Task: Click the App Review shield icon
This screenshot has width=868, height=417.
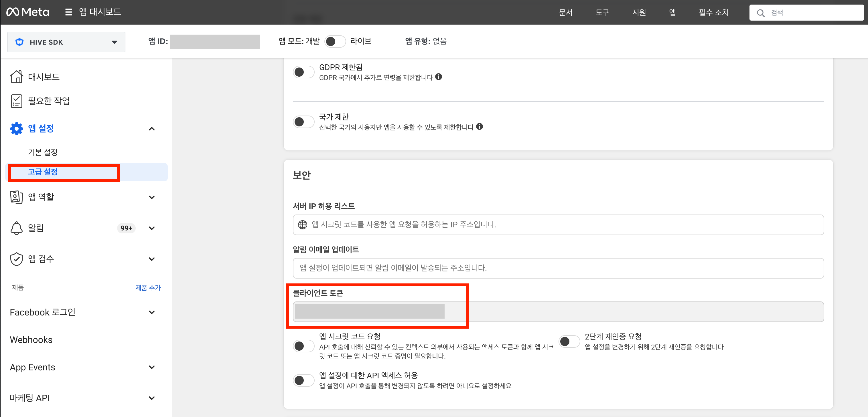Action: [x=16, y=259]
